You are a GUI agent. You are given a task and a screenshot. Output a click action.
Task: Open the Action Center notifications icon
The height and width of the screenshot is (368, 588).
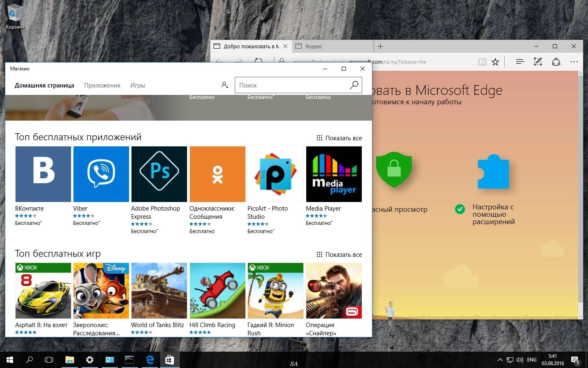575,360
